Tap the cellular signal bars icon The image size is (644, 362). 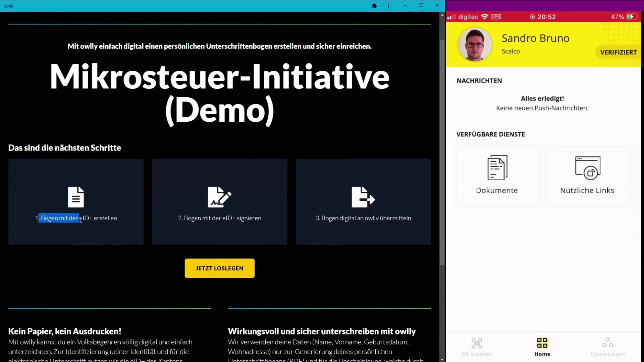click(x=451, y=17)
